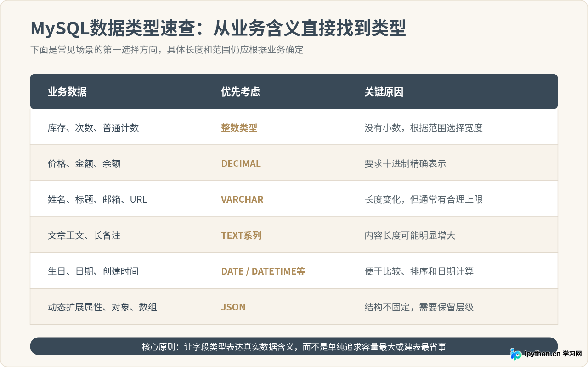Open the 'ipython.cn 学习网' link text
588x367 pixels.
[553, 354]
